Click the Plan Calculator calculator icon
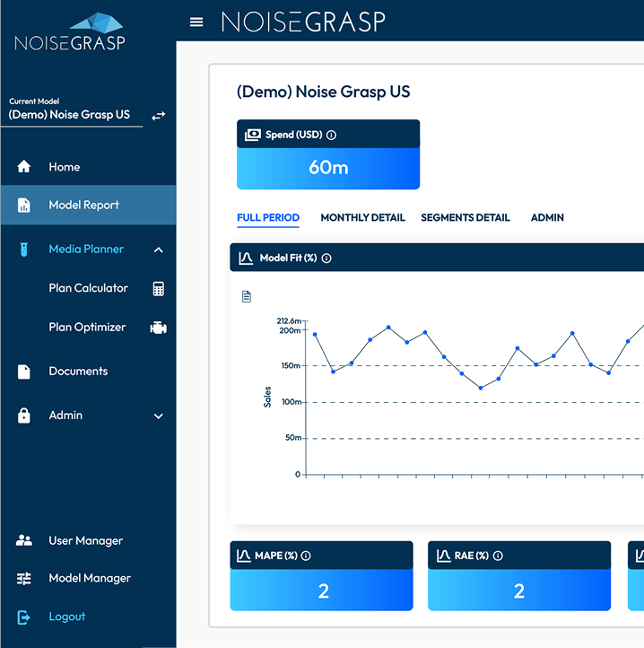 tap(159, 289)
